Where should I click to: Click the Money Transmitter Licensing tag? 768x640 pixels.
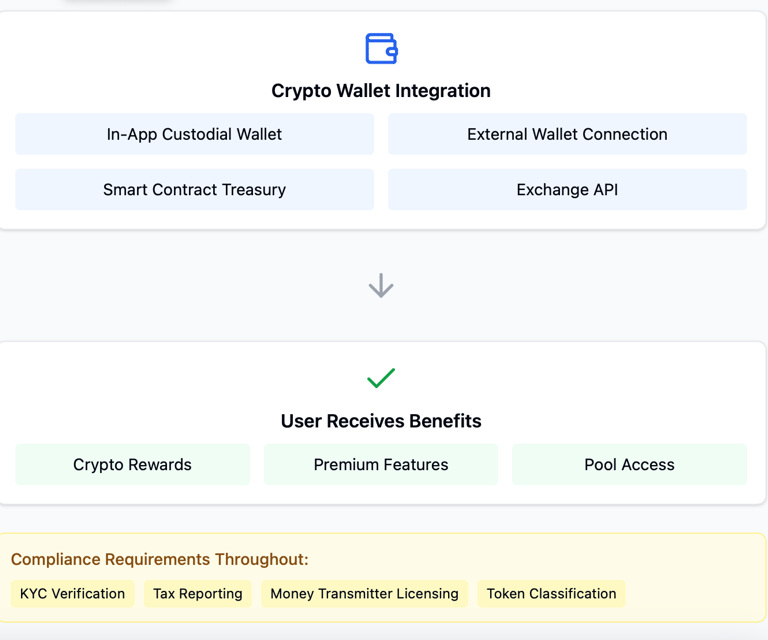click(x=364, y=594)
